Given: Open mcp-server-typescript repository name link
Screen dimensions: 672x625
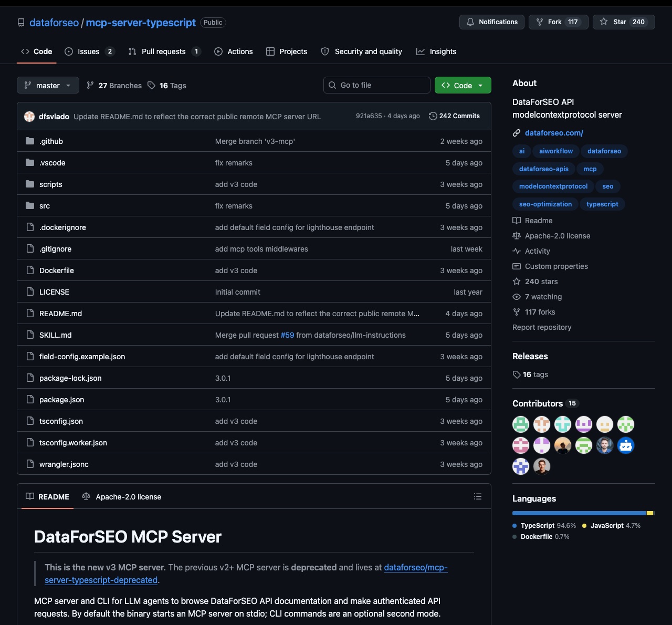Looking at the screenshot, I should point(141,23).
